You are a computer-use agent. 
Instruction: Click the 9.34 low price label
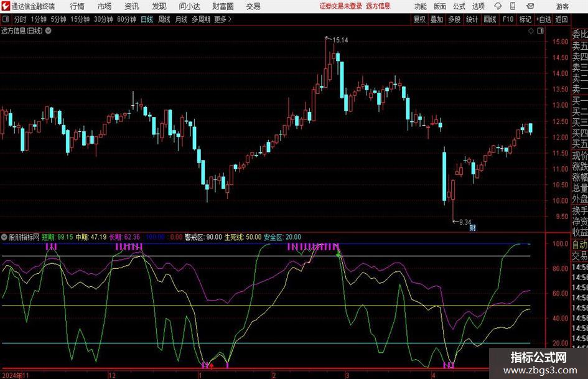click(x=465, y=222)
